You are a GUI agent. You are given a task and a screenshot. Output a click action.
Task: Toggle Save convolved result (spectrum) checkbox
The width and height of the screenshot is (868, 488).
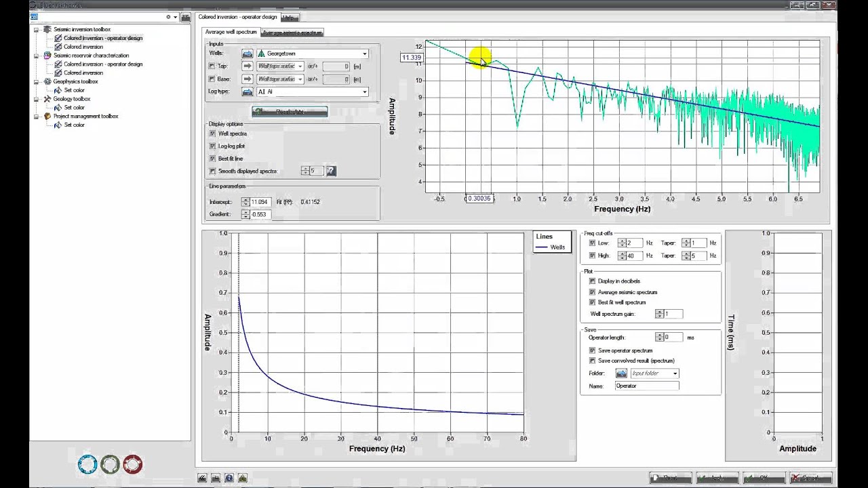592,361
